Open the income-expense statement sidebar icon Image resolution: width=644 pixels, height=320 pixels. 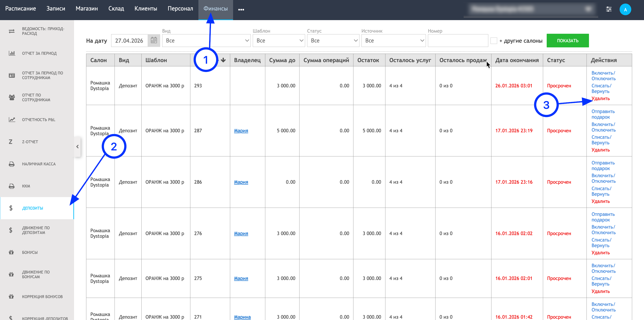point(11,31)
